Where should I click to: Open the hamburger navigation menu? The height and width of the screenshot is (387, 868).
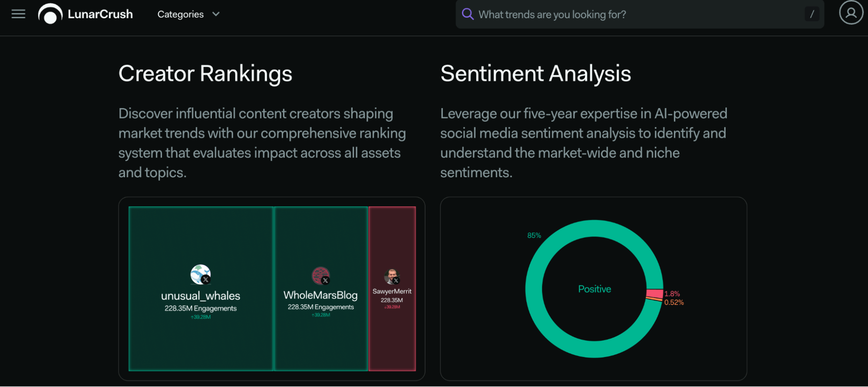coord(18,14)
